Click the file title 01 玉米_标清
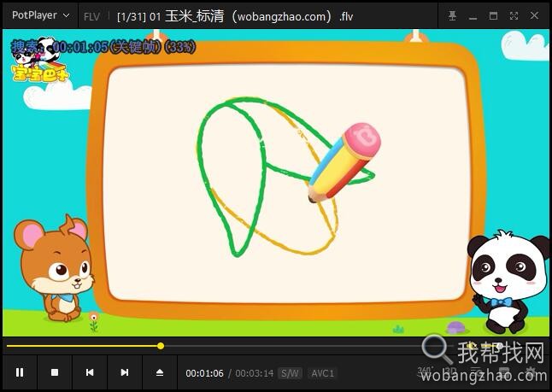 coord(186,16)
